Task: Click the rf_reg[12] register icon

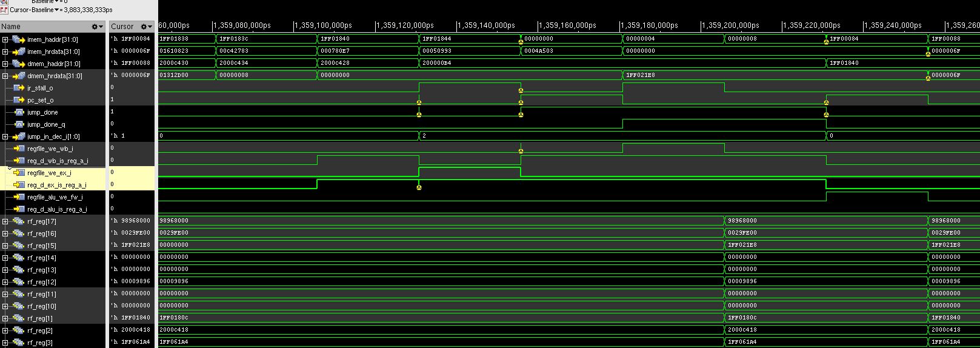Action: pos(18,282)
